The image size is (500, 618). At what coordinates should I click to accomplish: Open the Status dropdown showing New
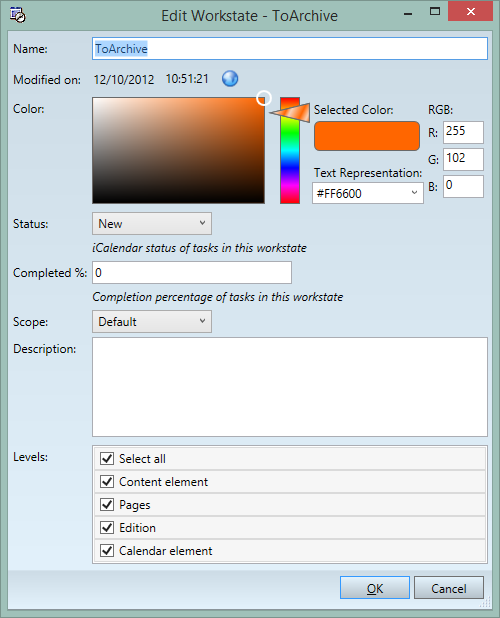pyautogui.click(x=152, y=223)
